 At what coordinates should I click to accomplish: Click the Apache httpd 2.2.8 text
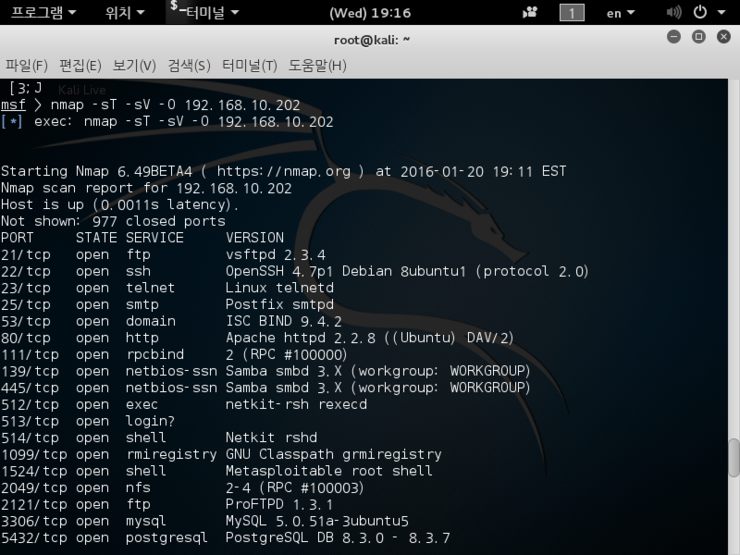301,338
